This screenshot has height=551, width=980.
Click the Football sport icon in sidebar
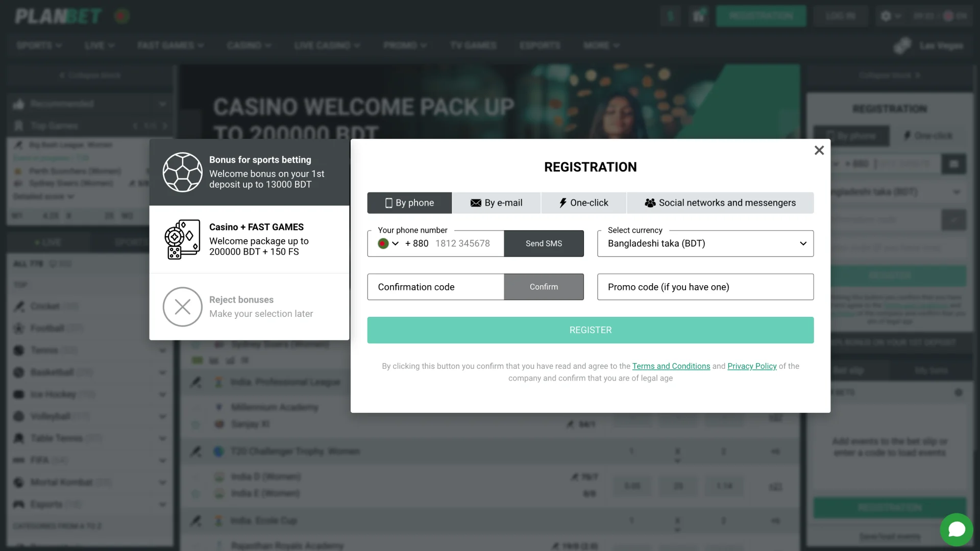coord(18,329)
